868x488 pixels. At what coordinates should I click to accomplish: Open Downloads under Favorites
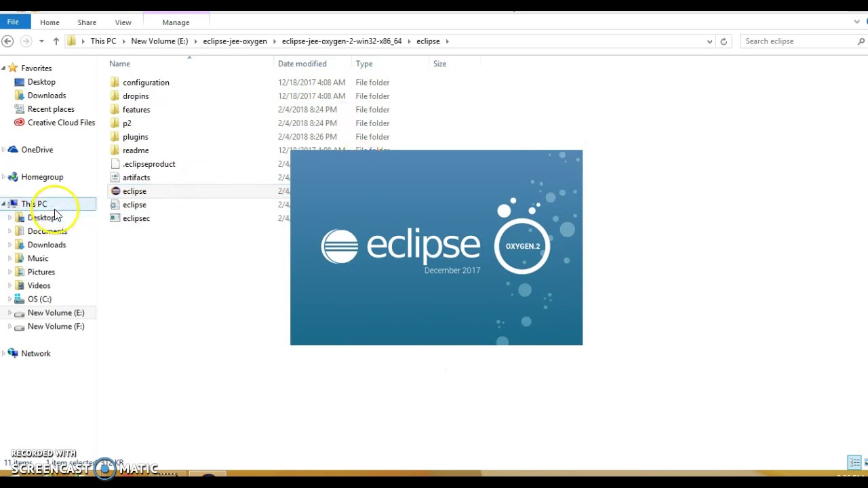coord(47,96)
